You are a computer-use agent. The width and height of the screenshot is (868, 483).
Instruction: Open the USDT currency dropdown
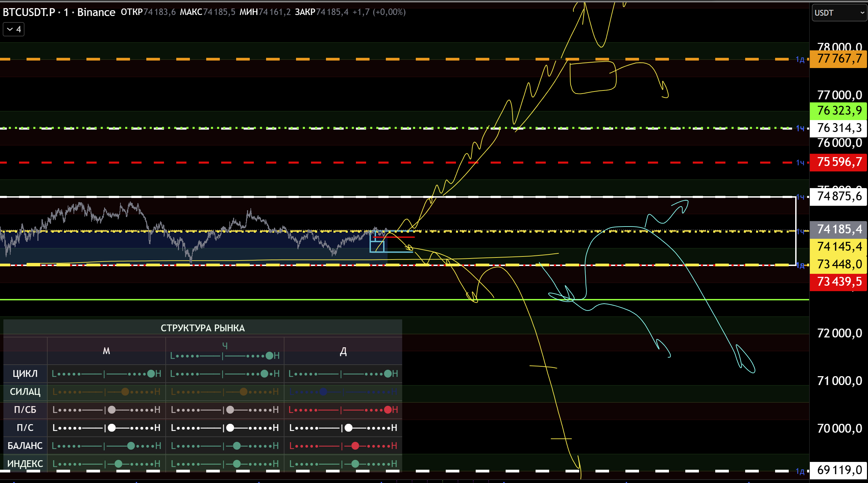tap(839, 13)
